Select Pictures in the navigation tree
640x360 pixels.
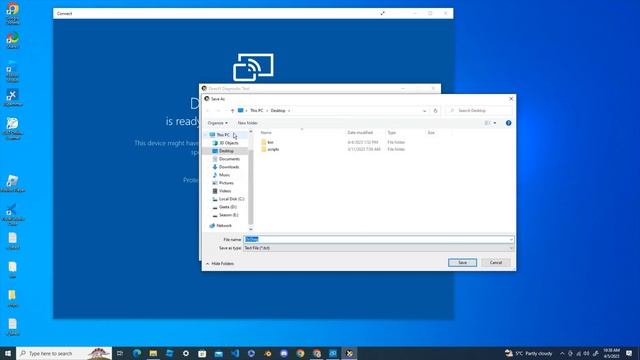[226, 183]
